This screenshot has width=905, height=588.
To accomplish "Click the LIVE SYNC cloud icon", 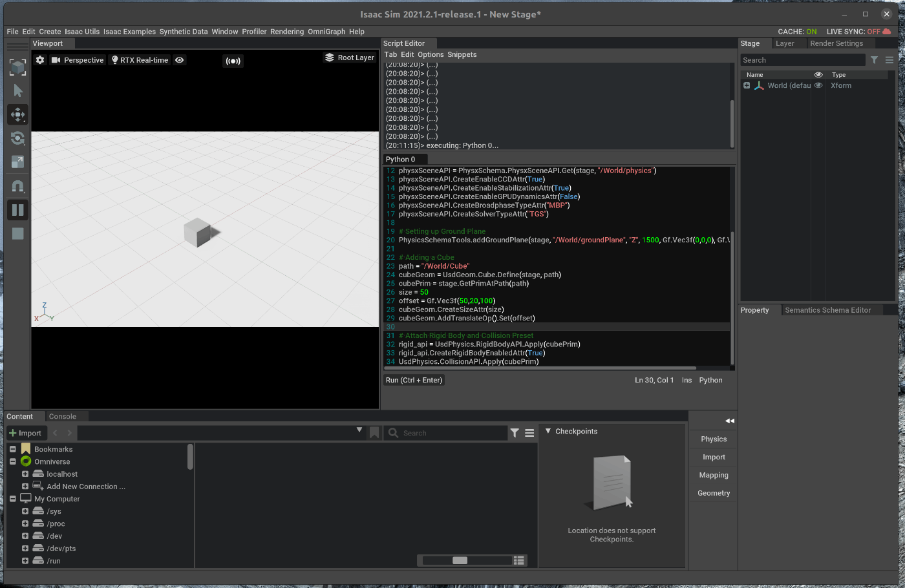I will [887, 32].
